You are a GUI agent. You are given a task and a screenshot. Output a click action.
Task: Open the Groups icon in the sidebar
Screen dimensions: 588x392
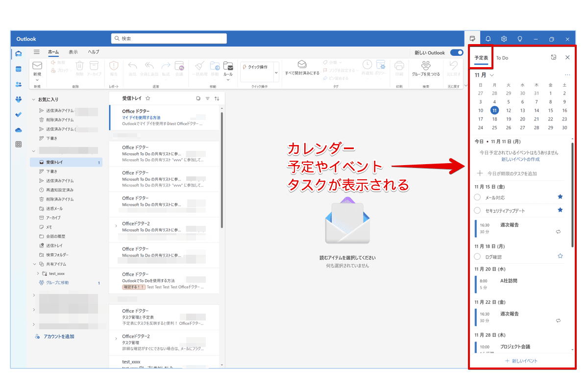[x=19, y=99]
